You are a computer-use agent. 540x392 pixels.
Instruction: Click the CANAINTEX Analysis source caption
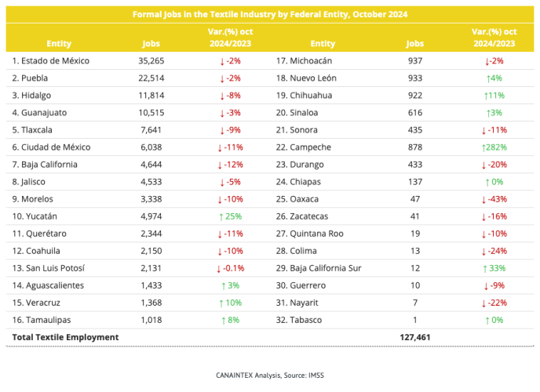[x=270, y=376]
